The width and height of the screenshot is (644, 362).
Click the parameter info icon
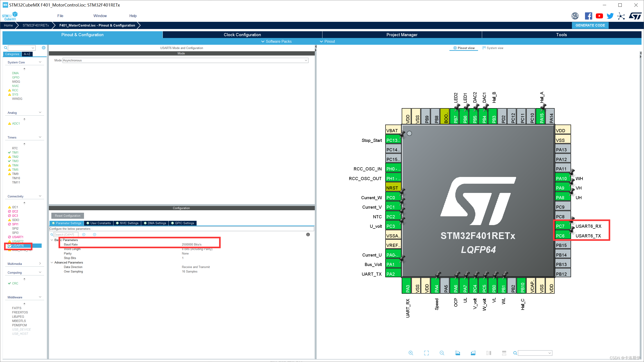308,235
